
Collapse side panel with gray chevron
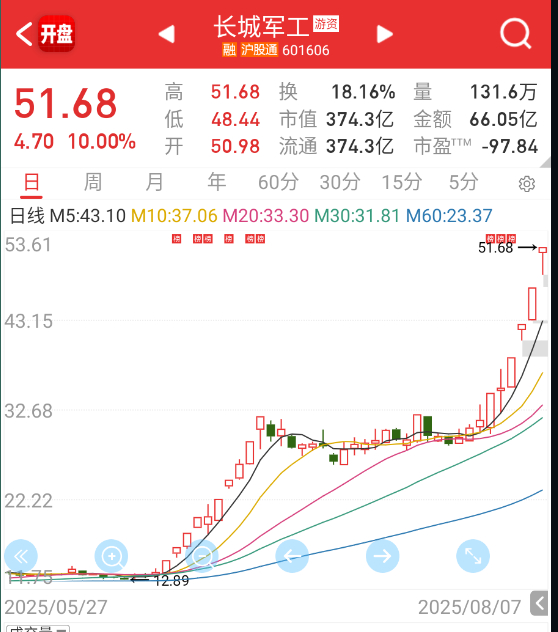pos(539,603)
